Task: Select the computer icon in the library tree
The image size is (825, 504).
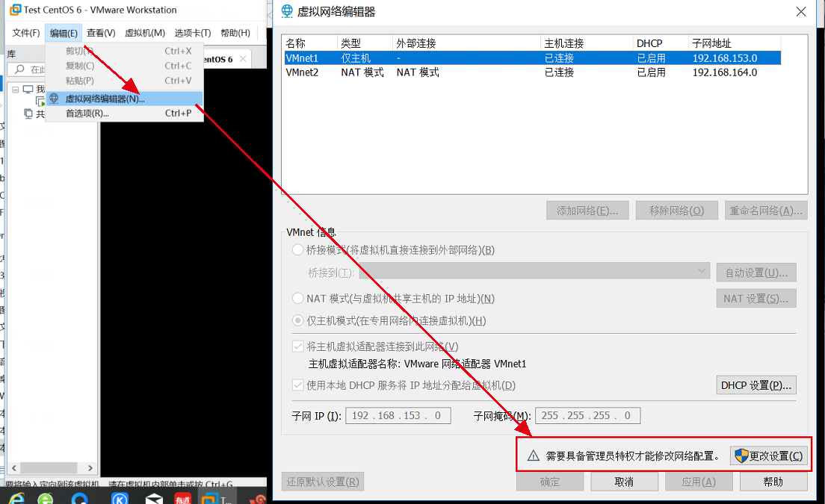Action: (28, 90)
